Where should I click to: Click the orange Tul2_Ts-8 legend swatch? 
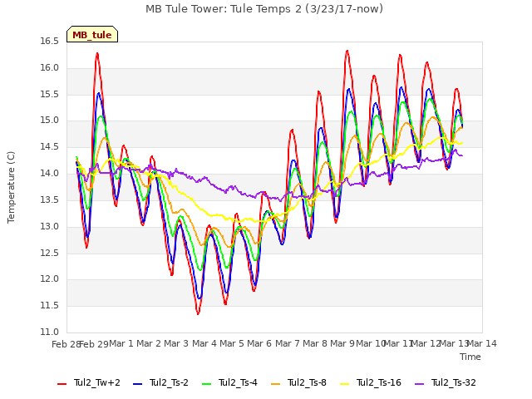(276, 384)
